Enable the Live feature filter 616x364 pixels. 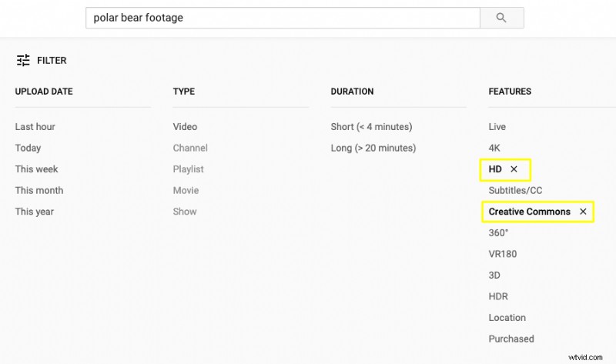click(497, 127)
